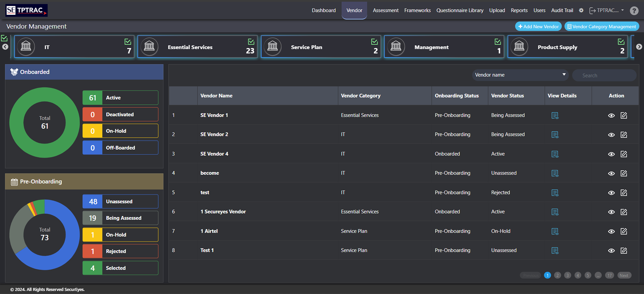
Task: Open view details icon for SE Vendor 1
Action: click(555, 115)
